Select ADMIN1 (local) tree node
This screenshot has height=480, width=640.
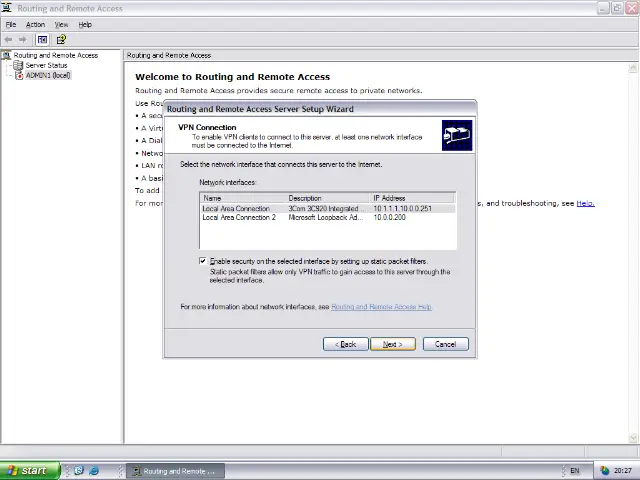(48, 76)
